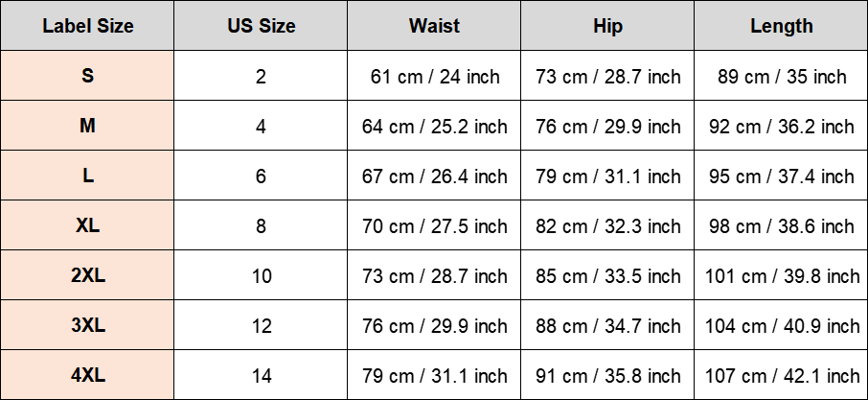The width and height of the screenshot is (868, 400).
Task: Select the S label size cell
Action: pos(87,76)
